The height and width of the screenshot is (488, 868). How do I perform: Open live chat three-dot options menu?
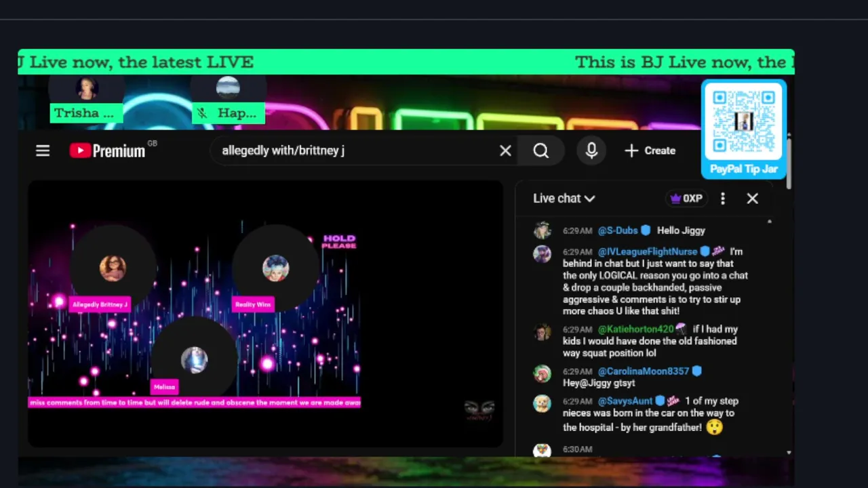click(723, 199)
